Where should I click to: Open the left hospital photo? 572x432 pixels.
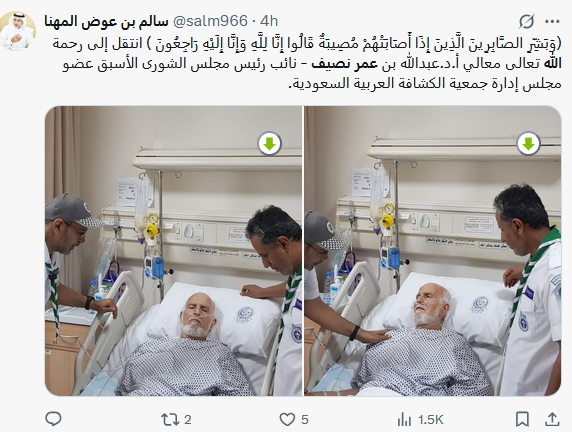173,251
